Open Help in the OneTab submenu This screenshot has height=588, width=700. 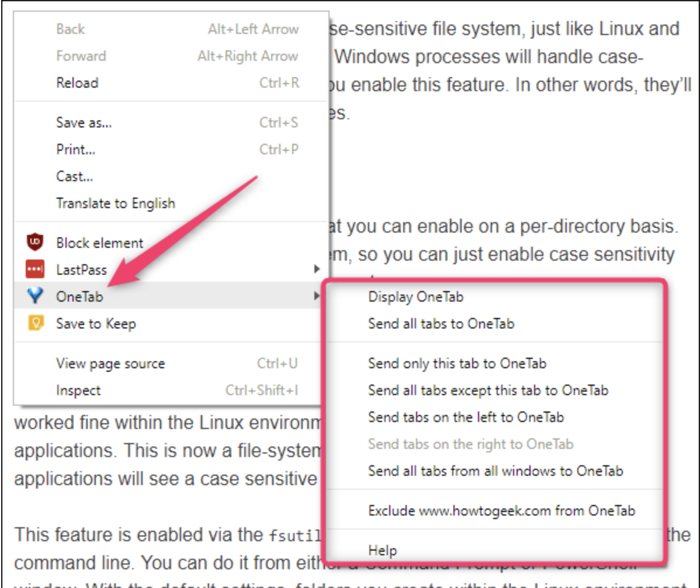point(495,550)
